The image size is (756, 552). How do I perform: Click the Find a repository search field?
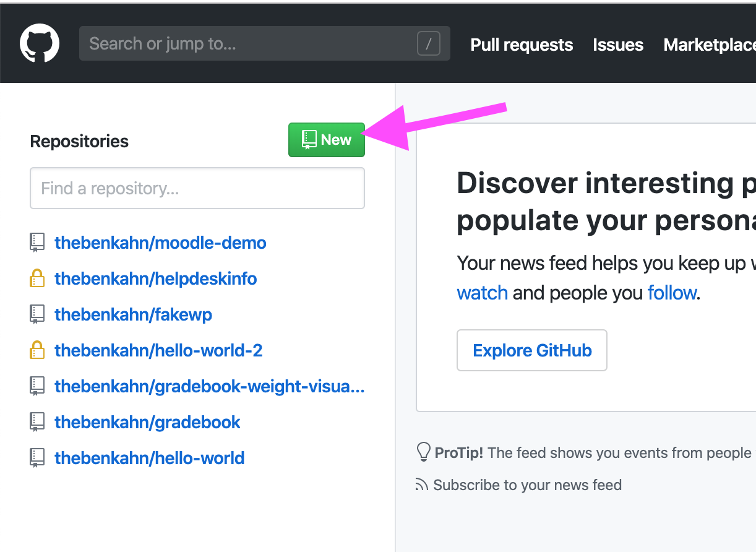[x=197, y=188]
